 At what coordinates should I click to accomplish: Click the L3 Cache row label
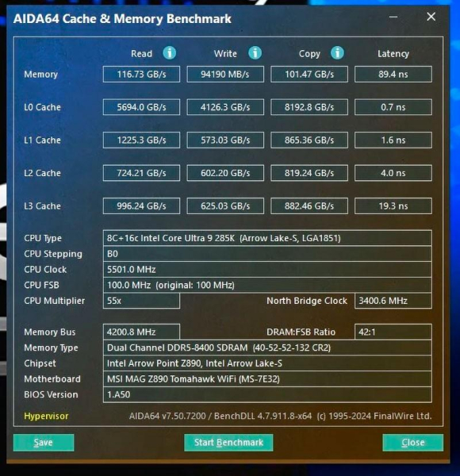pyautogui.click(x=42, y=205)
